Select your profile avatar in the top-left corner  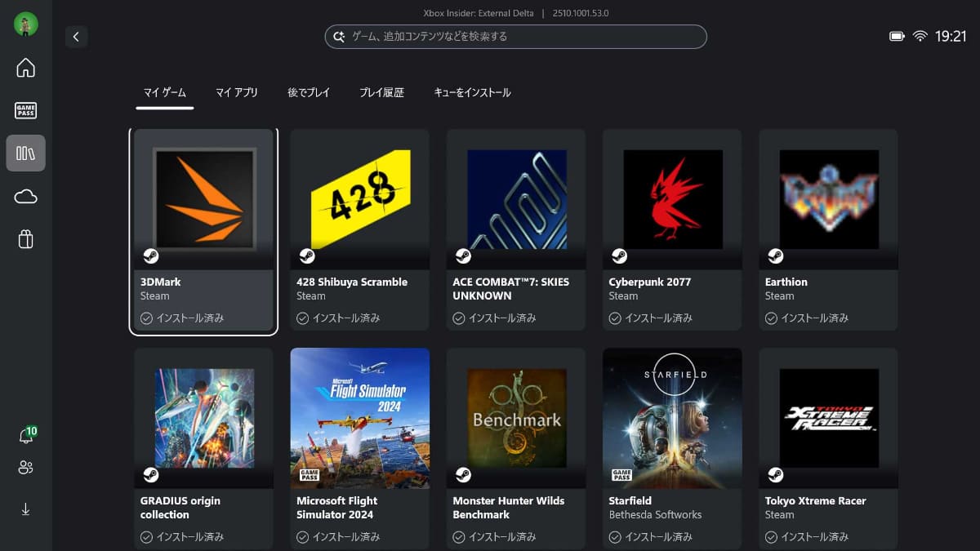click(27, 24)
